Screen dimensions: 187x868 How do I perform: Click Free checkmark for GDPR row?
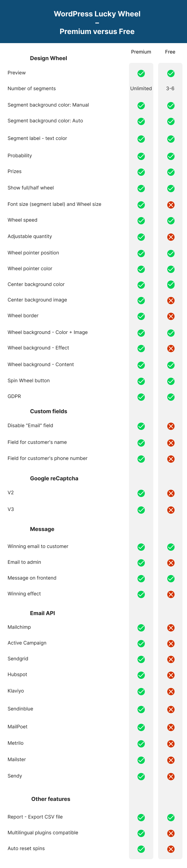coord(171,397)
